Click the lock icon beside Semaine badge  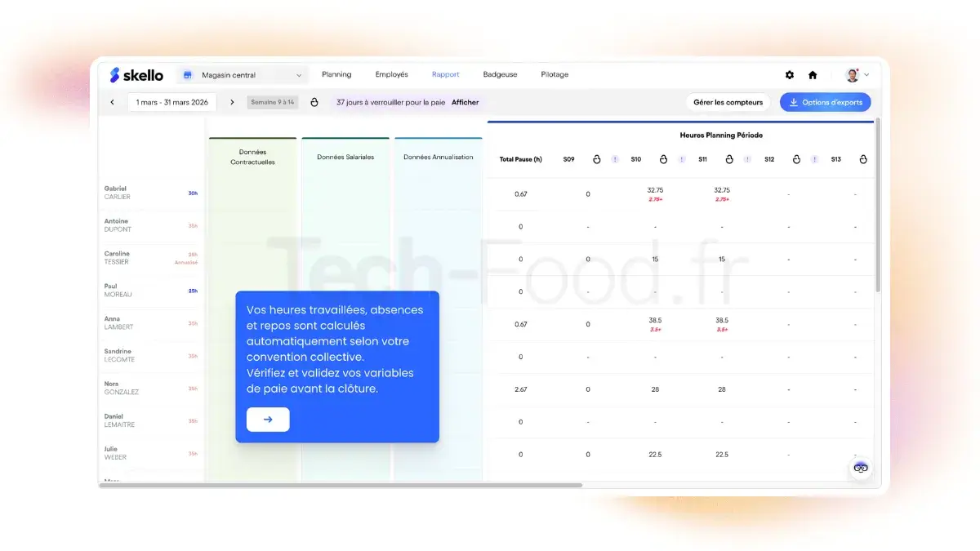tap(314, 102)
